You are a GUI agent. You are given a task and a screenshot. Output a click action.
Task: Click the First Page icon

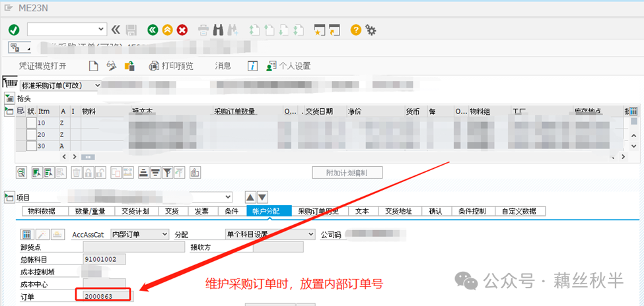coord(255,30)
